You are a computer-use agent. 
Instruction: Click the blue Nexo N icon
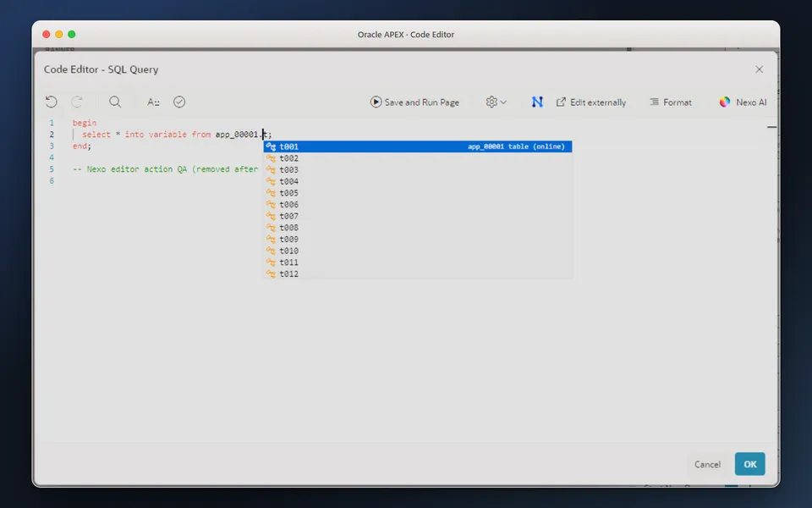[x=537, y=102]
